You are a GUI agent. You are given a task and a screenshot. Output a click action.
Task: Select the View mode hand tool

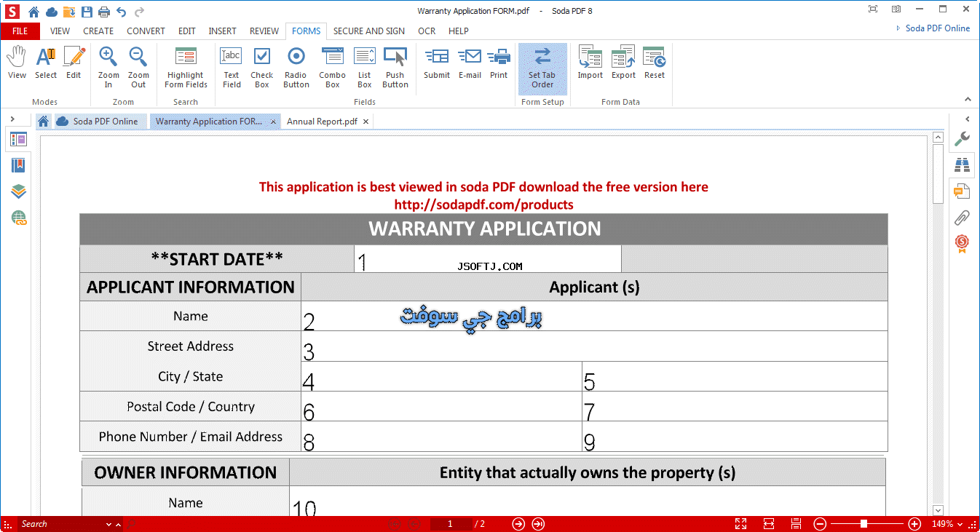(17, 63)
